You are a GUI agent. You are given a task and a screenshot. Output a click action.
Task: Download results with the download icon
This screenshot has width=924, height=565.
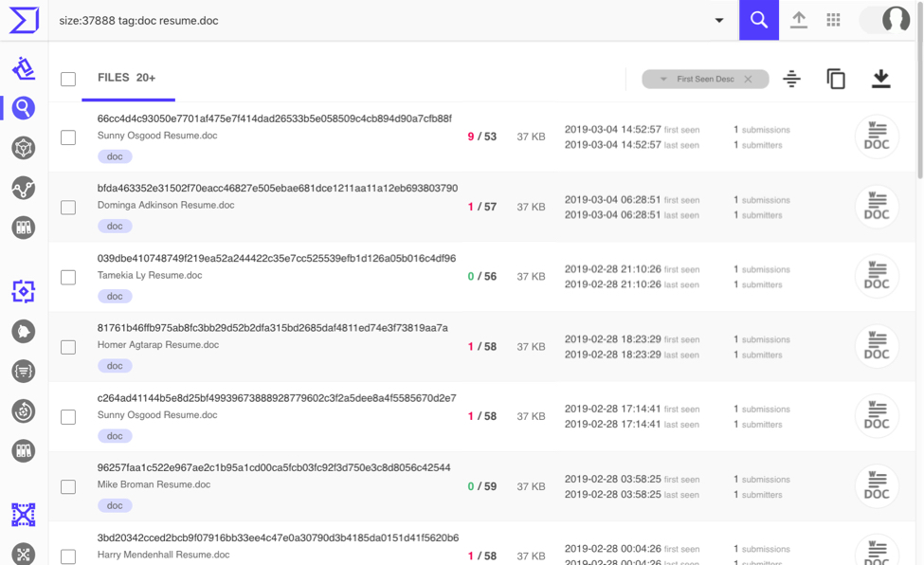tap(881, 79)
